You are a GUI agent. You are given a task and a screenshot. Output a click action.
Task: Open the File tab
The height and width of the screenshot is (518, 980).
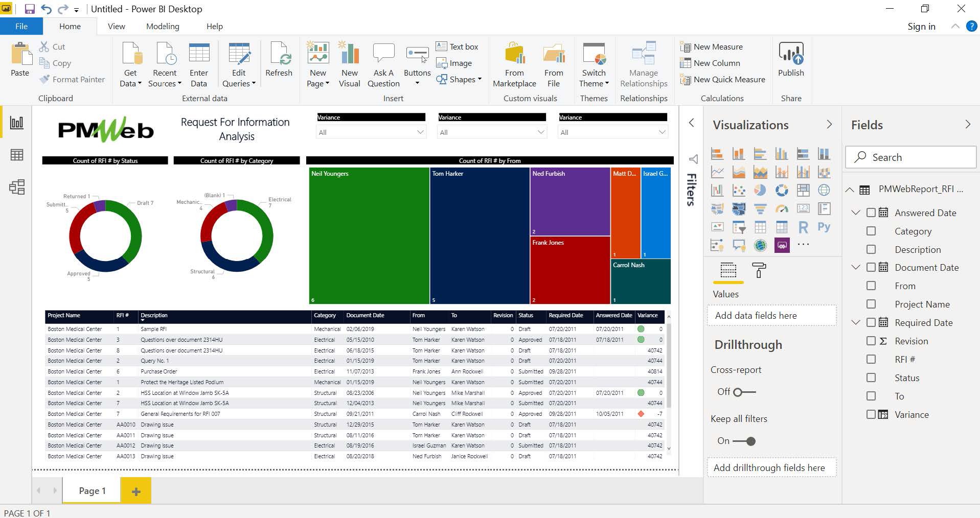[21, 27]
